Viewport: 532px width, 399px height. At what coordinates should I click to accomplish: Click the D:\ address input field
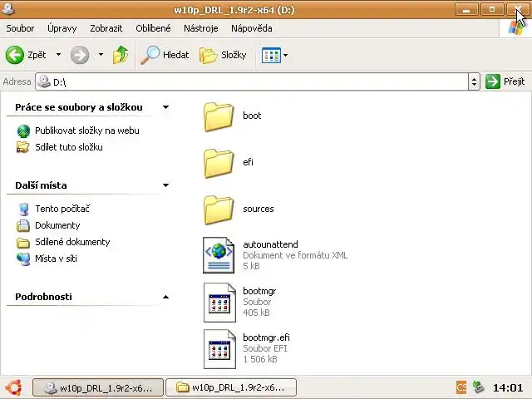click(x=252, y=81)
